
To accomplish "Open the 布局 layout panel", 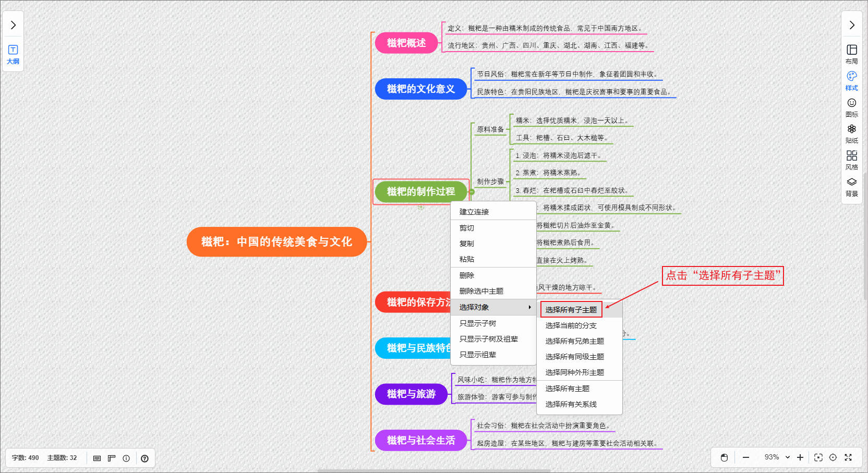I will coord(851,54).
